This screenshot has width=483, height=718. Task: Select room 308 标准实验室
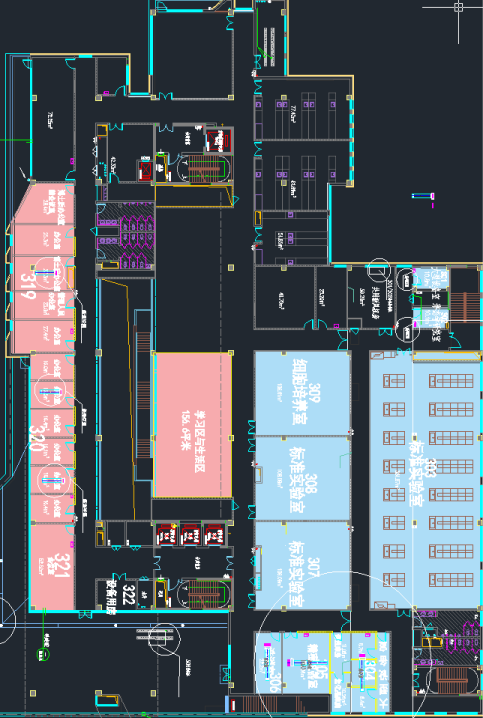pos(303,478)
